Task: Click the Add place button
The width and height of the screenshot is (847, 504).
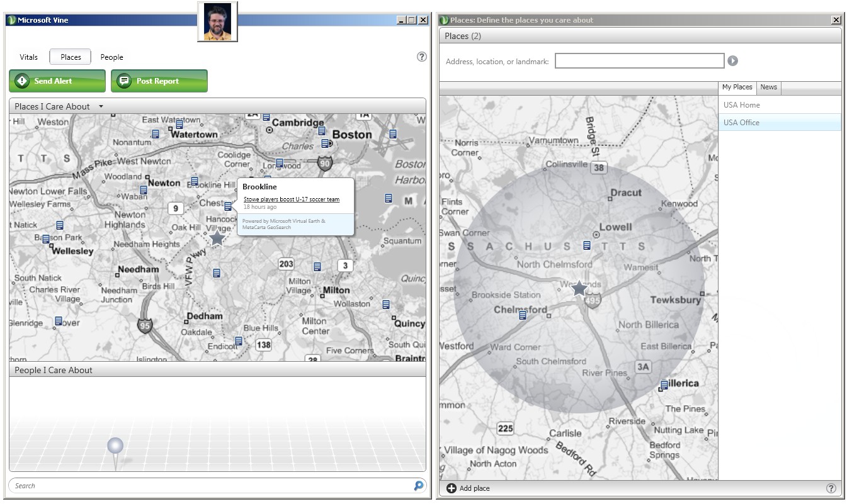Action: (x=468, y=488)
